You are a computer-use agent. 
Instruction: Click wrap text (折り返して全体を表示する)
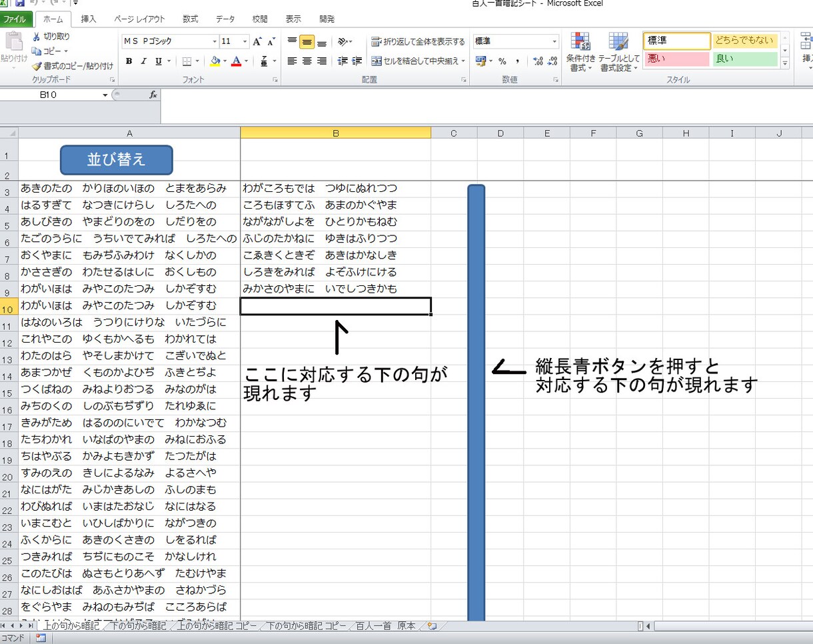point(418,41)
